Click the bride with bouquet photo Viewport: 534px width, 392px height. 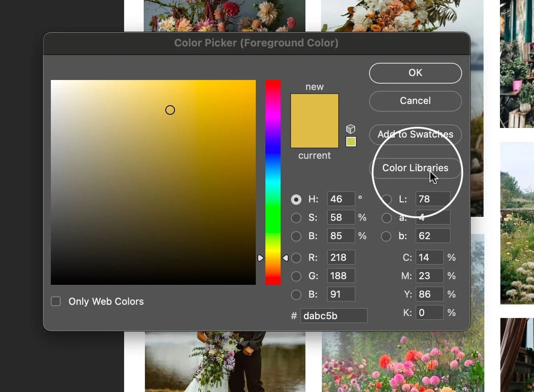coord(225,362)
